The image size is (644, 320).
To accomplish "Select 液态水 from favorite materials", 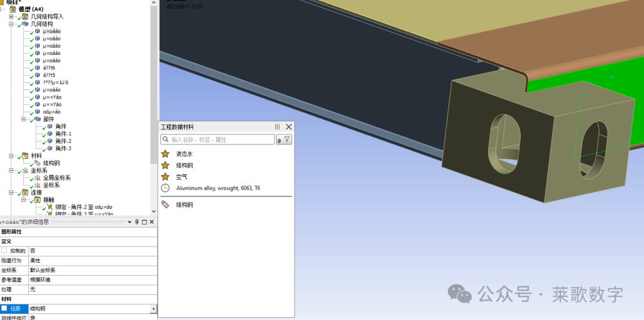I will pyautogui.click(x=184, y=154).
